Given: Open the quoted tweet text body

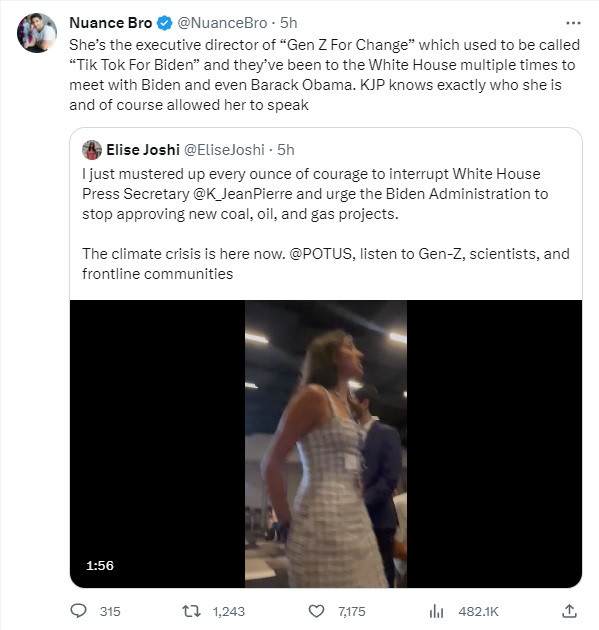Looking at the screenshot, I should (326, 224).
